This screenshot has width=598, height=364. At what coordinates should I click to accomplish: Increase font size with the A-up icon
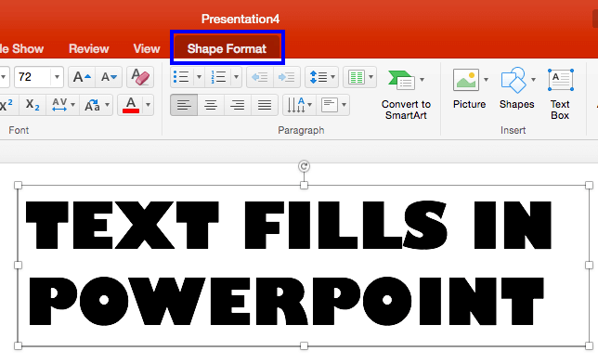(82, 77)
